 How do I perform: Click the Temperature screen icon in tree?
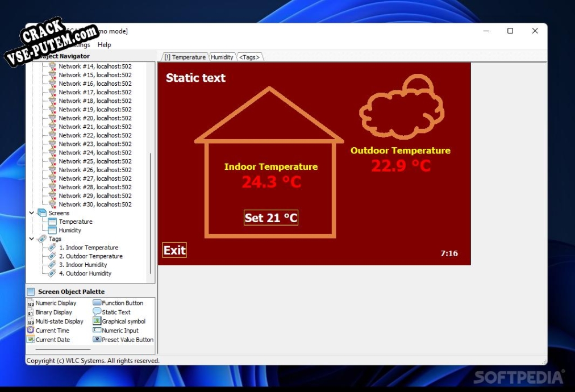pos(52,222)
